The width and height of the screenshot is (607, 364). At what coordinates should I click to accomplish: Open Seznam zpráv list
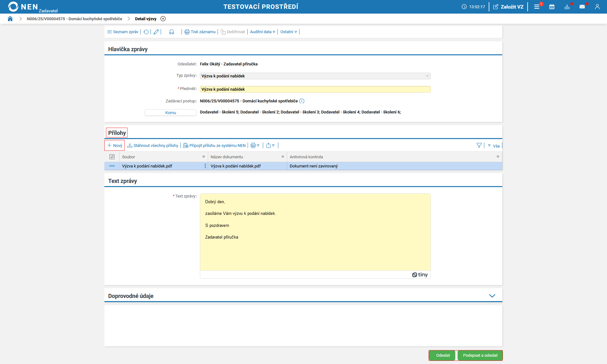tap(123, 32)
